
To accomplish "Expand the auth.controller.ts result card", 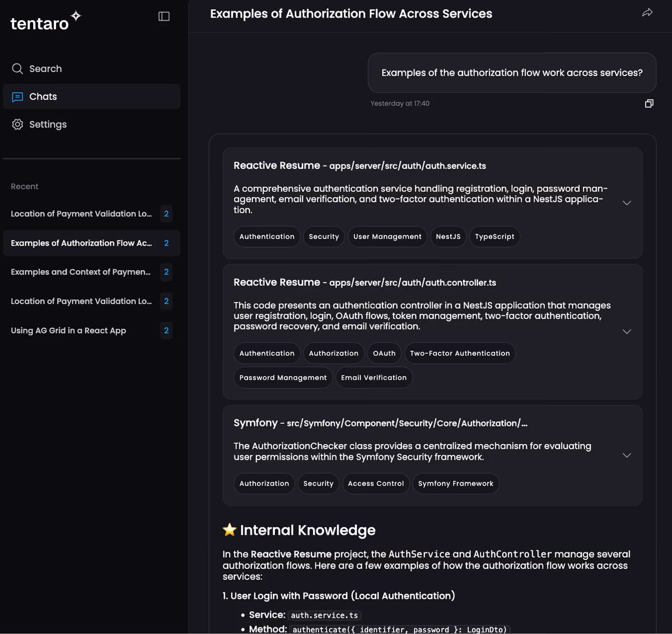I will pos(627,331).
